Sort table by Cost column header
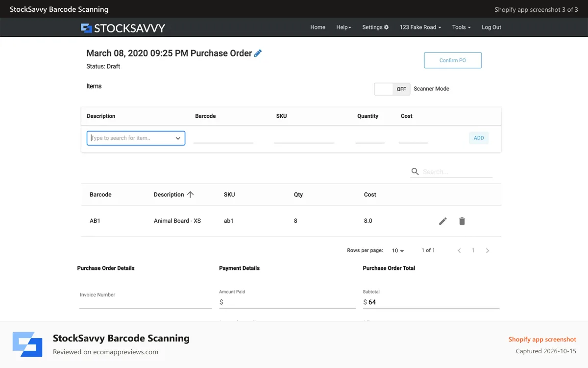 coord(370,195)
